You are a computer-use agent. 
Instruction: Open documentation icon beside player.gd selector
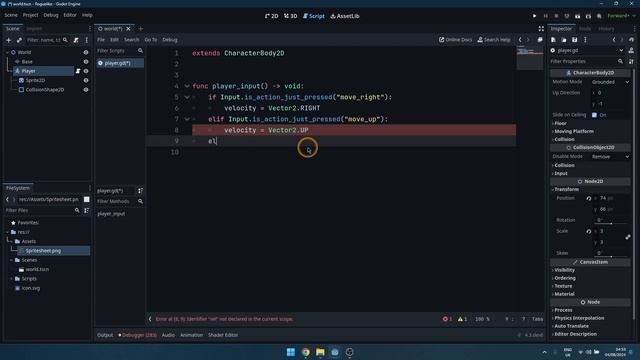pyautogui.click(x=631, y=50)
